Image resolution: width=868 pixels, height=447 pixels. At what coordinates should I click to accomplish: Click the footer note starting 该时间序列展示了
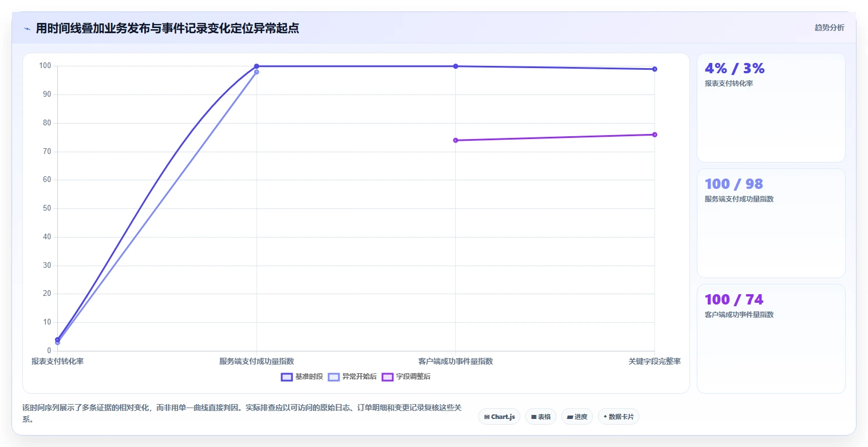click(x=242, y=413)
